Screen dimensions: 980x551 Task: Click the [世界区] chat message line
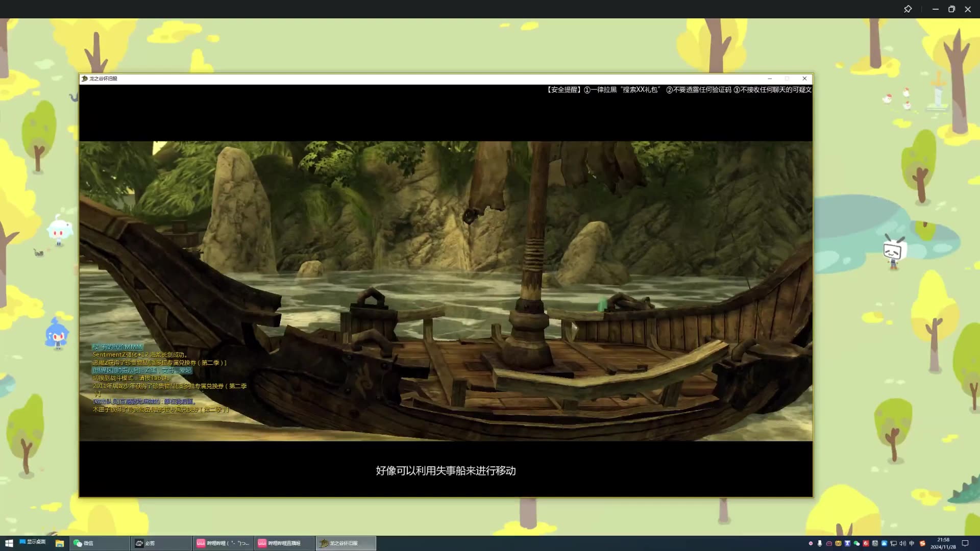[x=142, y=370]
